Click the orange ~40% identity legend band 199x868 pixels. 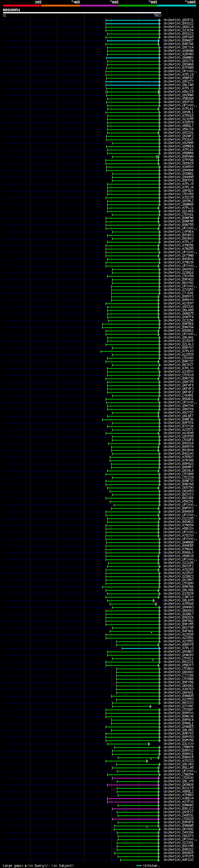tap(61, 5)
